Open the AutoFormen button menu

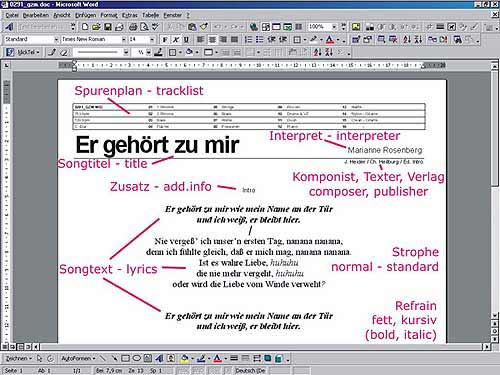tap(78, 358)
